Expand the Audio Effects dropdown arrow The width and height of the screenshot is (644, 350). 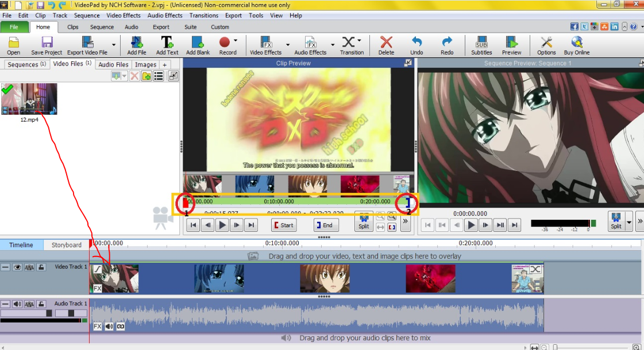tap(332, 45)
